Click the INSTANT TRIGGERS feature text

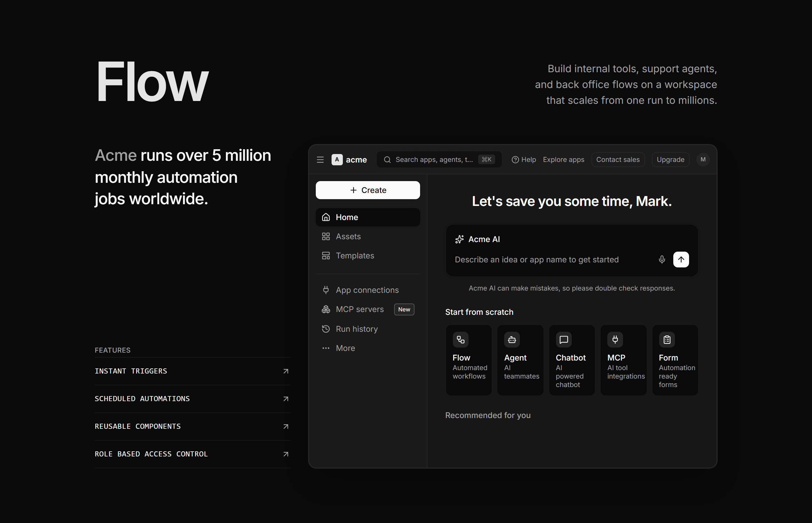131,371
